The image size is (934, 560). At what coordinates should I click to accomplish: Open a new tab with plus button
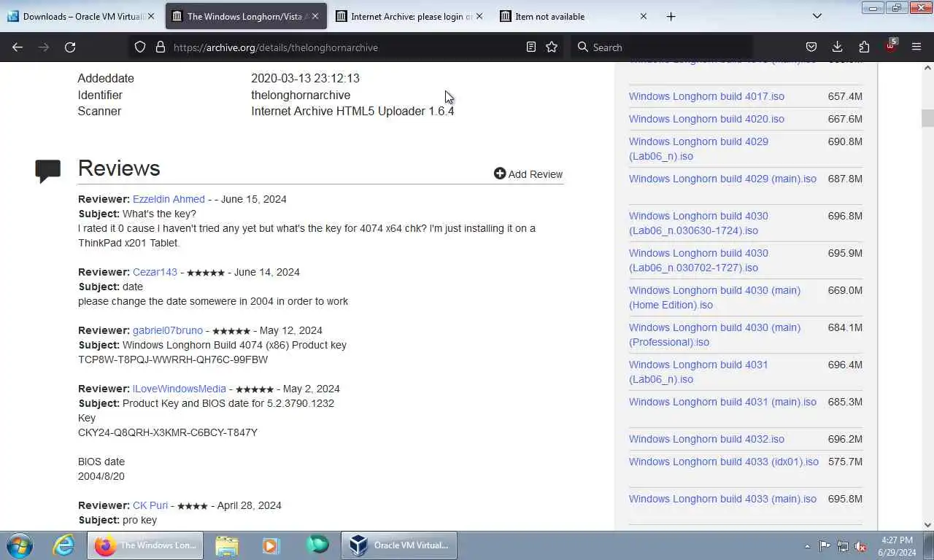pos(671,16)
